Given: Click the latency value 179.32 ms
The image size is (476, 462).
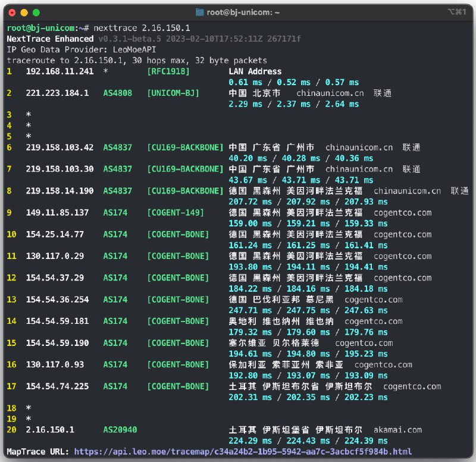Looking at the screenshot, I should (x=250, y=332).
